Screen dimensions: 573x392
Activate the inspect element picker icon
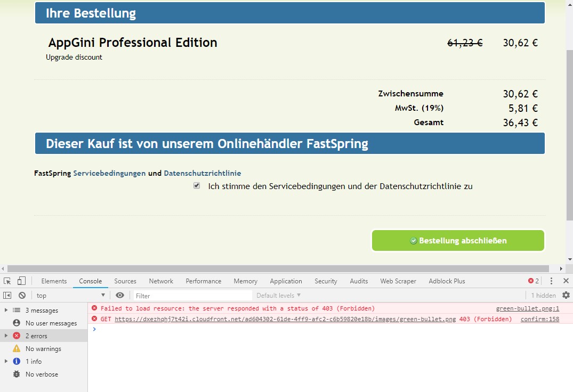[7, 281]
